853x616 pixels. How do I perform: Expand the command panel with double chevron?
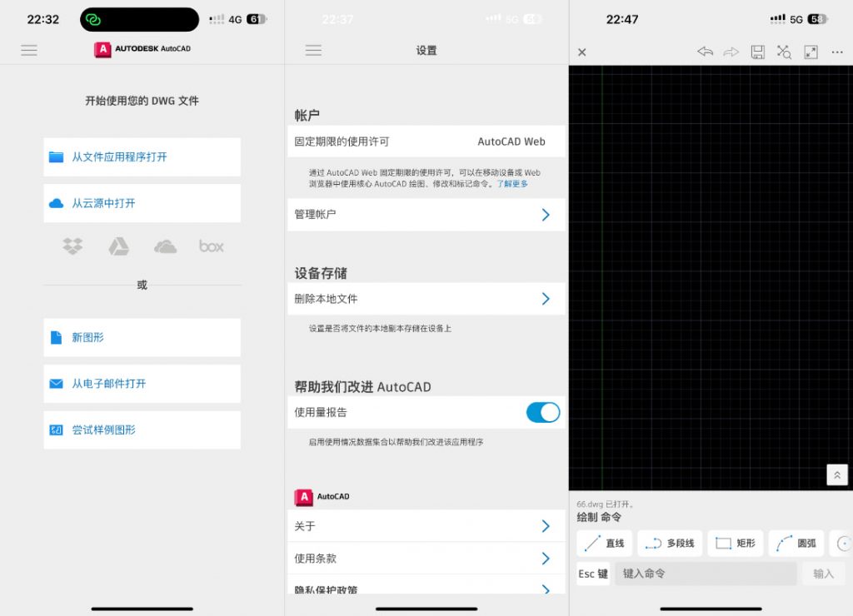point(837,474)
